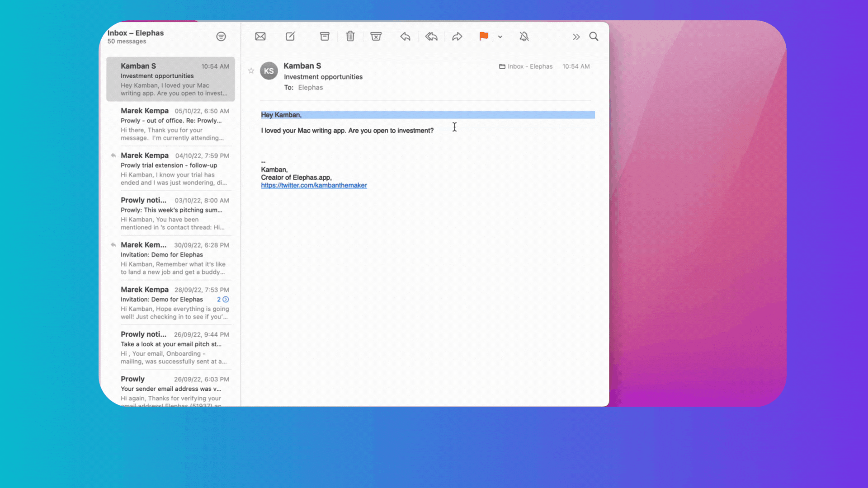
Task: Click the Get New Mail envelope icon
Action: coord(260,37)
